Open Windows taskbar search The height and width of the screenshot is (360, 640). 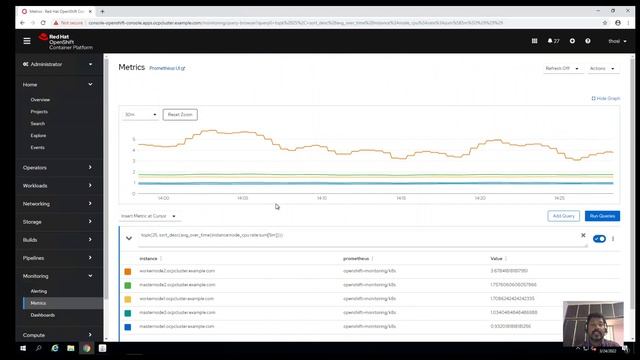[x=38, y=348]
